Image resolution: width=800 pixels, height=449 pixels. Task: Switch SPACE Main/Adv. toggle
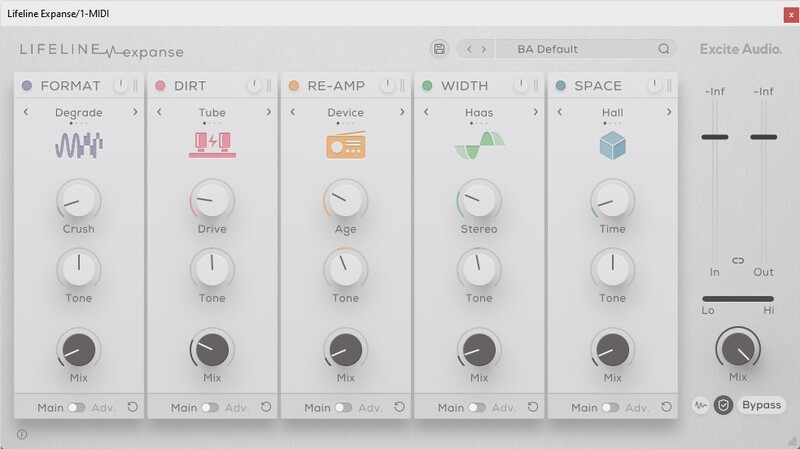point(610,408)
